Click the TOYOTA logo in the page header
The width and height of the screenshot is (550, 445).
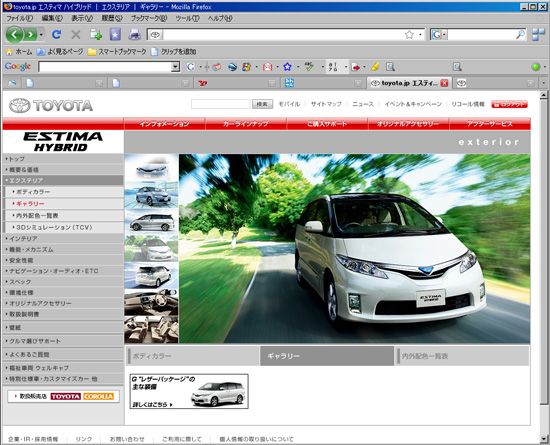click(51, 105)
